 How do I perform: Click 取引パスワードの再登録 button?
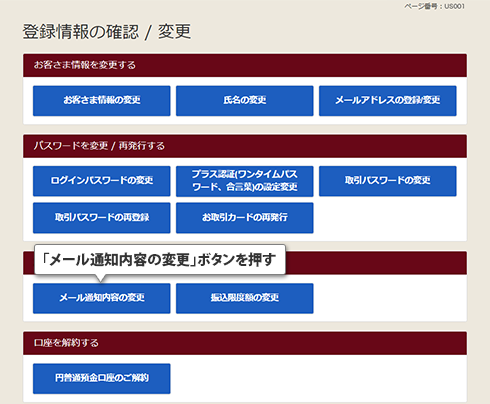102,218
